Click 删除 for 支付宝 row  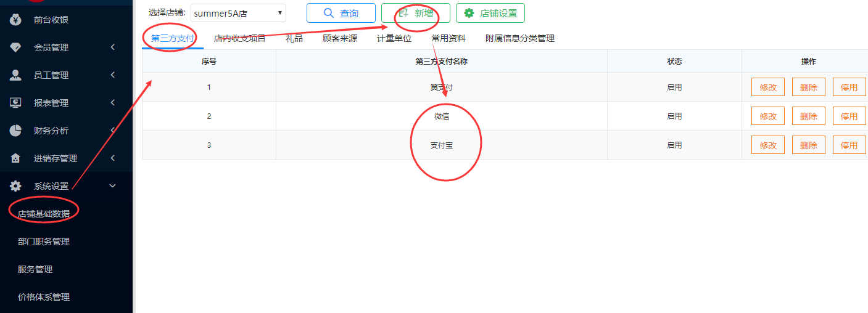click(809, 145)
